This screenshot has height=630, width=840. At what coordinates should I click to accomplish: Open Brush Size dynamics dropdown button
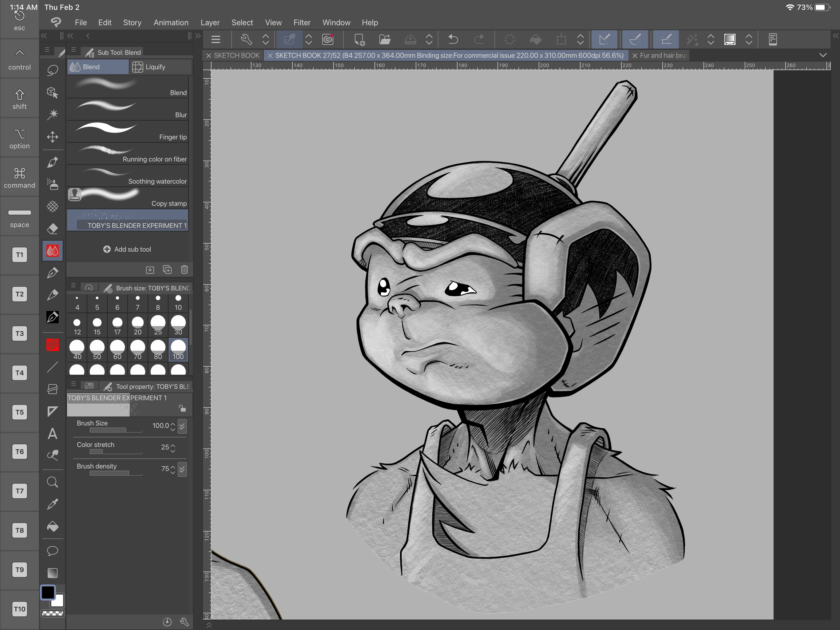click(182, 426)
